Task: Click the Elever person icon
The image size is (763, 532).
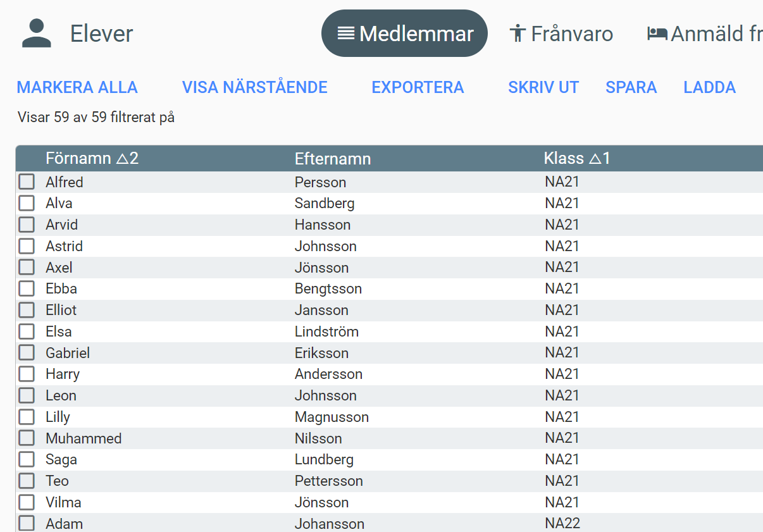Action: click(x=36, y=34)
